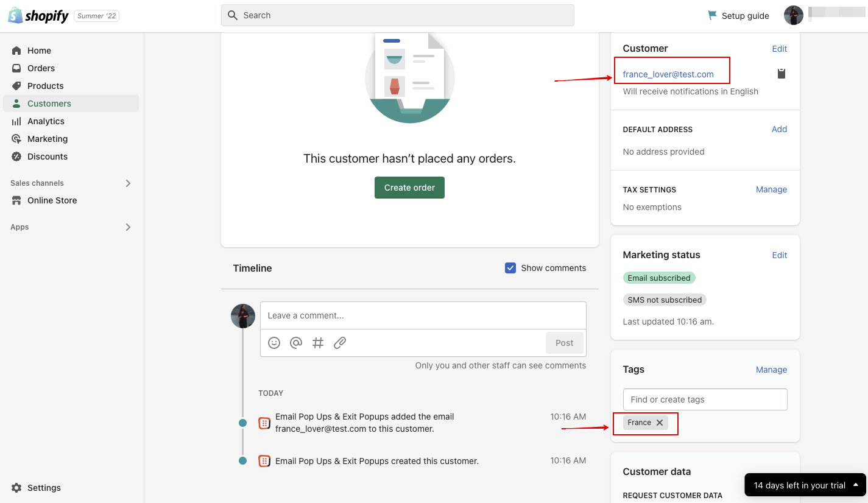
Task: Click app icon on 'created this customer' event
Action: pos(264,461)
